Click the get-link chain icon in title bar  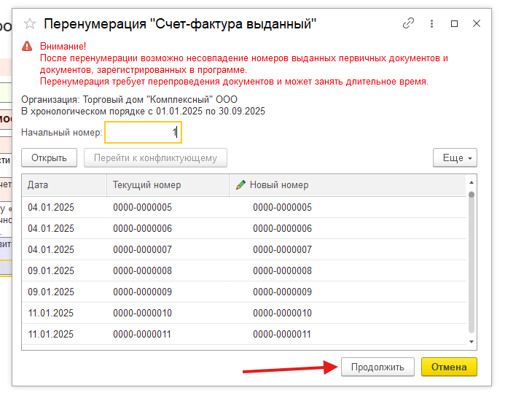tap(408, 23)
